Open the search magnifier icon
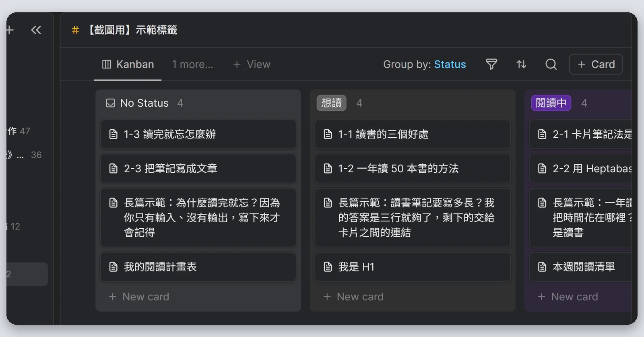Screen dimensions: 644x337 click(x=551, y=64)
